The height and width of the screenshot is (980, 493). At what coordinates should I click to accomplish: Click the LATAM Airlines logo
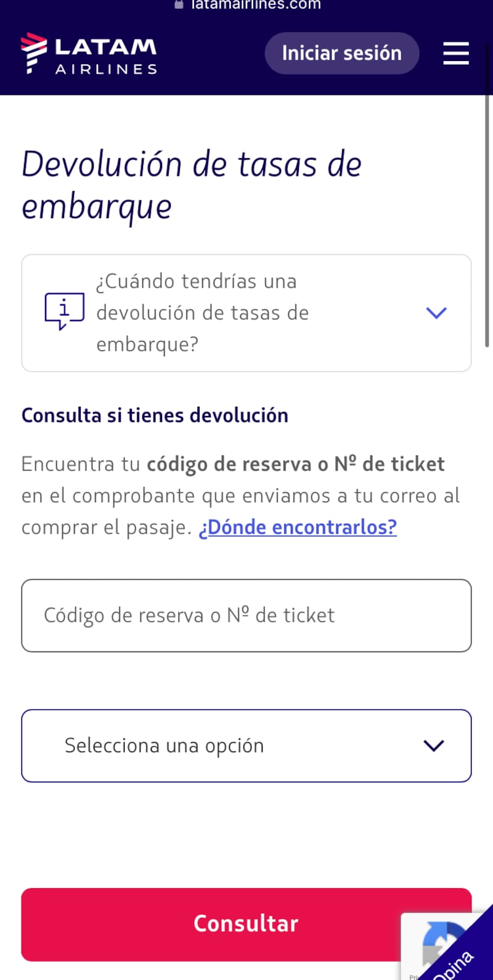click(89, 54)
